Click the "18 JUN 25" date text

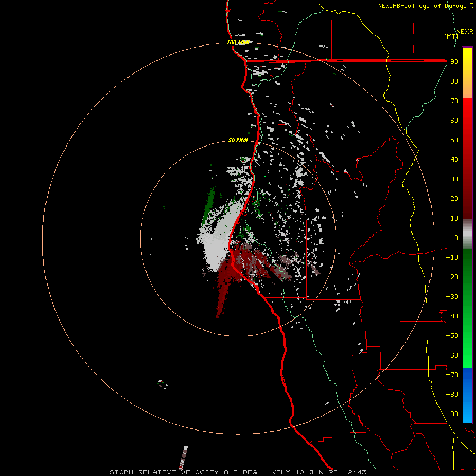pos(317,472)
